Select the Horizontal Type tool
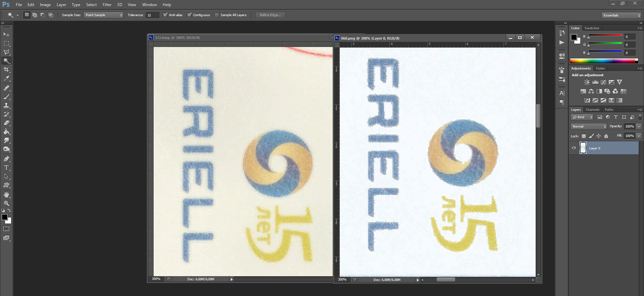Viewport: 644px width, 296px height. pos(7,168)
